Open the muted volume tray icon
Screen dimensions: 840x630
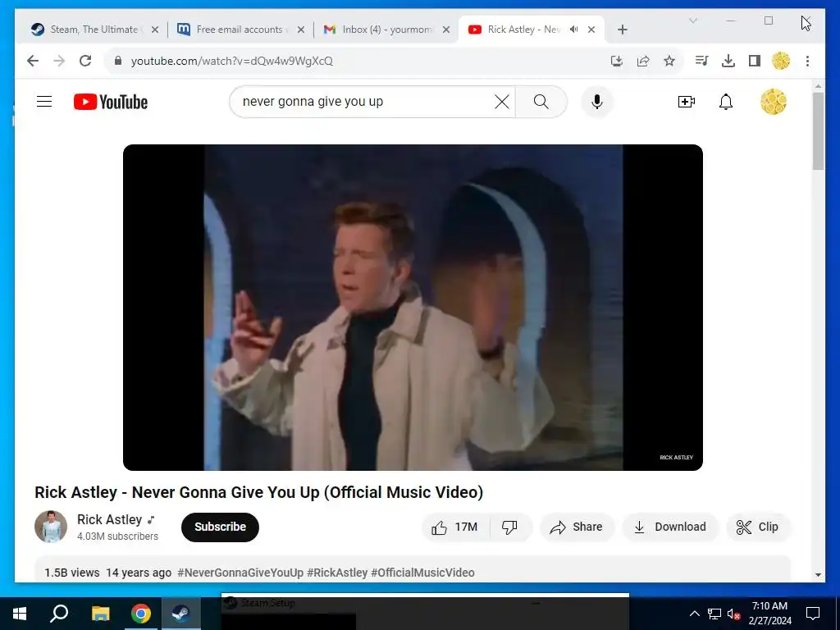pos(733,614)
